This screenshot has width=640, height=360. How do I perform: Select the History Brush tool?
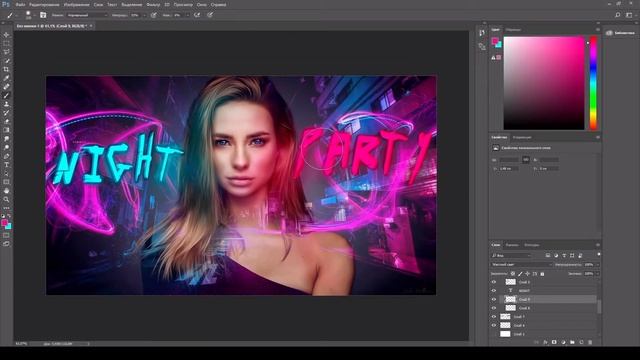coord(6,113)
